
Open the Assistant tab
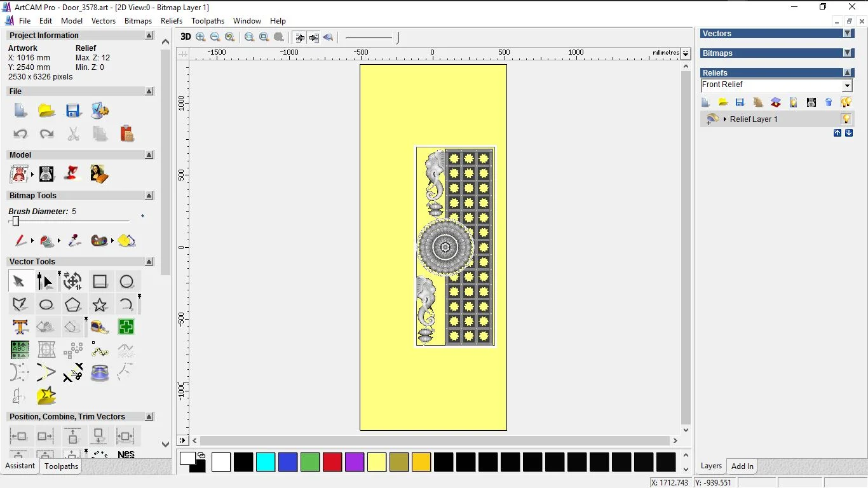tap(20, 466)
